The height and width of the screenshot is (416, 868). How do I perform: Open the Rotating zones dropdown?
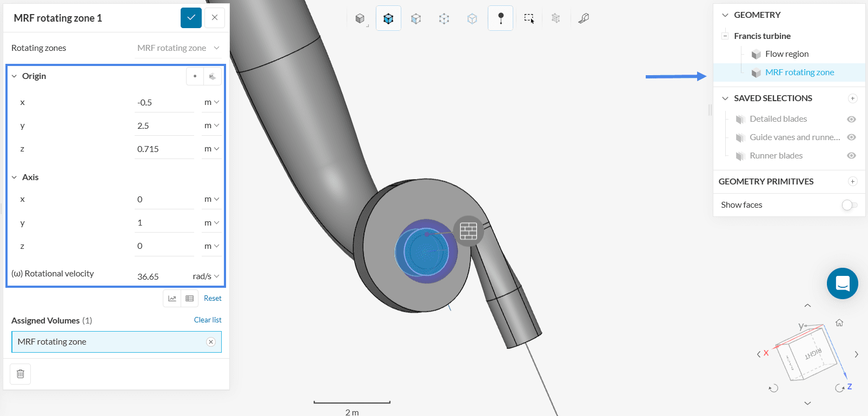[178, 48]
